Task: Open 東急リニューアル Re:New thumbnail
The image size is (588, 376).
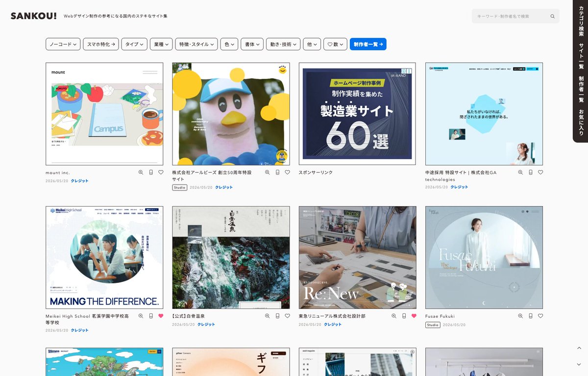Action: click(357, 258)
